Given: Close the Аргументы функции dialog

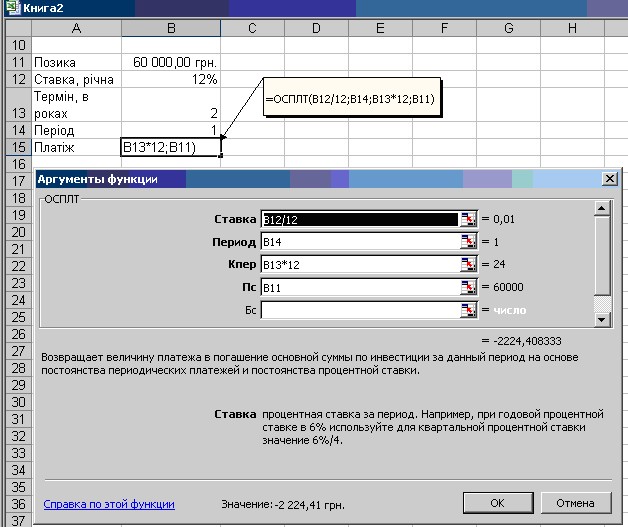Looking at the screenshot, I should (610, 179).
